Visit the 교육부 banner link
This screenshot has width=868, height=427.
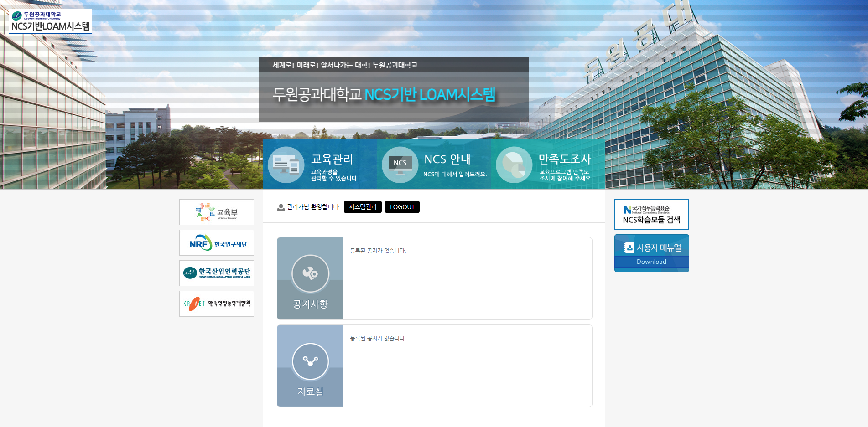pos(217,212)
